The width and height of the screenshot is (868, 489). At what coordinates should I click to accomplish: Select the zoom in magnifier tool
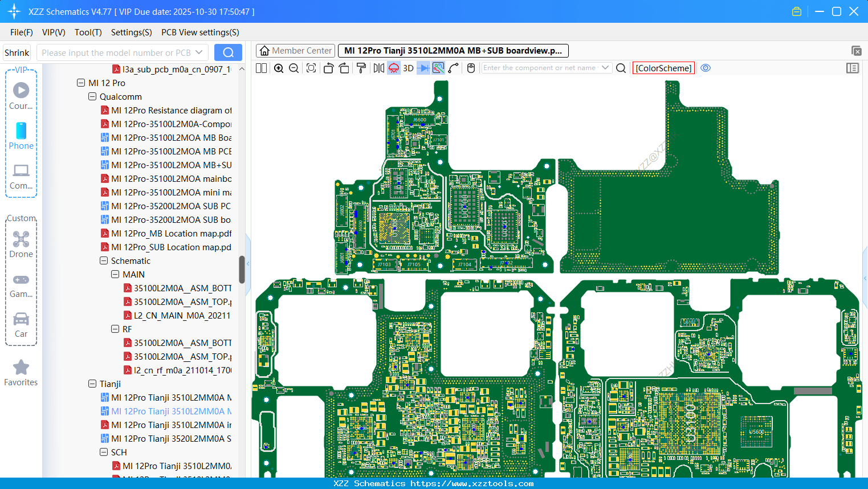tap(279, 68)
